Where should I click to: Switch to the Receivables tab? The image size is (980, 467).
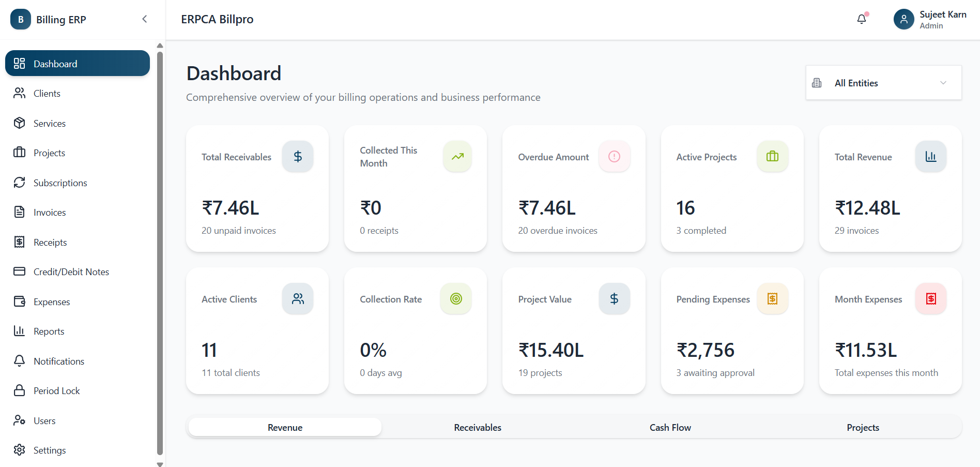point(477,427)
